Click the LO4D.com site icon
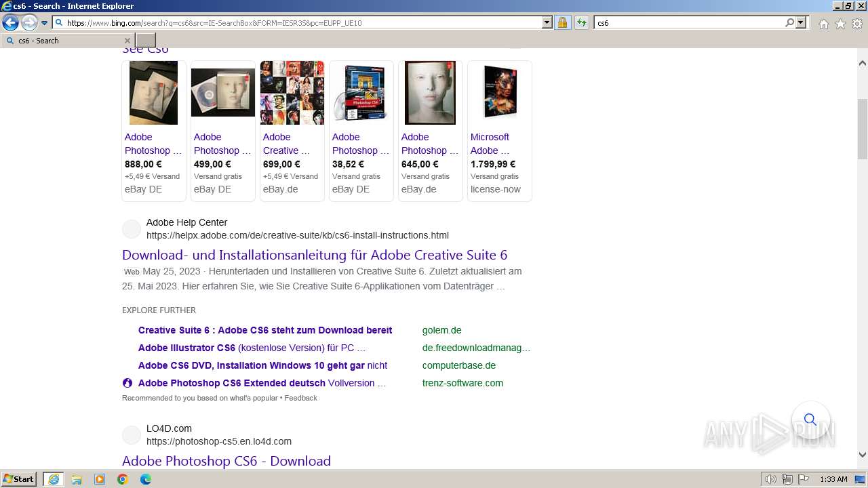 click(132, 435)
